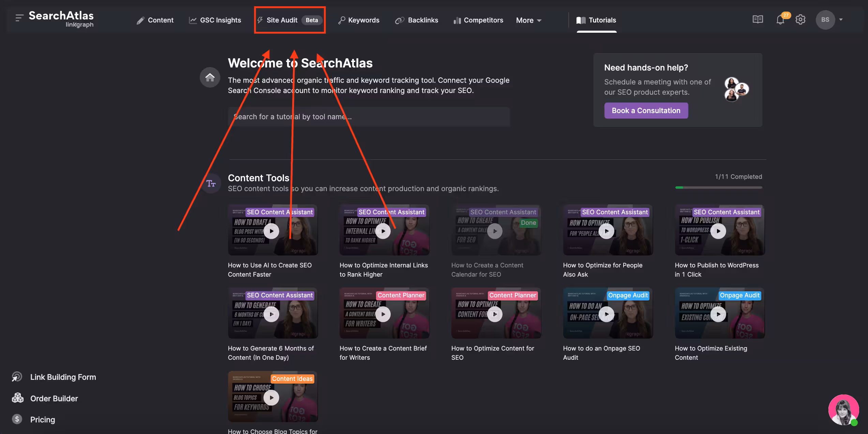
Task: Play the Publish to WordPress tutorial video
Action: pyautogui.click(x=718, y=231)
